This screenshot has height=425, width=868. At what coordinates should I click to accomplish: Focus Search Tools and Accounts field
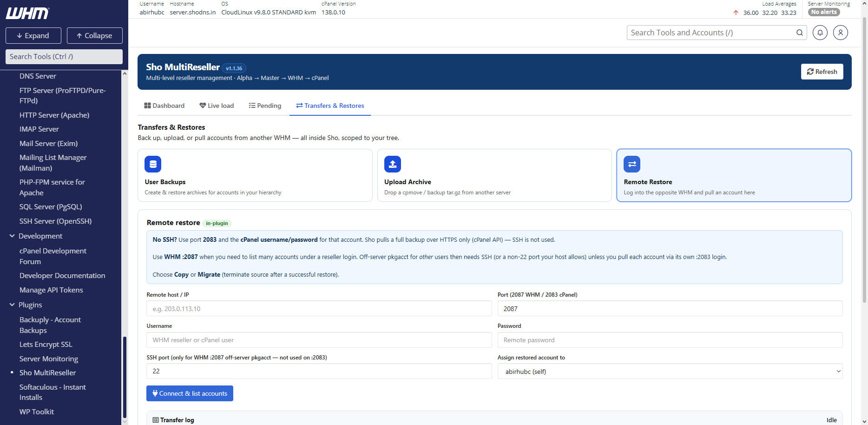click(711, 33)
